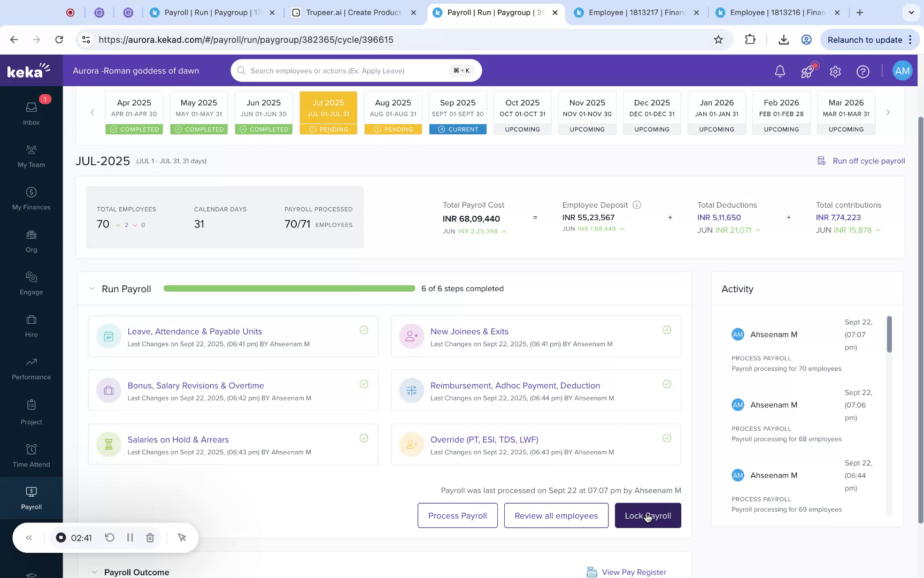Click the employee search bar

[356, 70]
